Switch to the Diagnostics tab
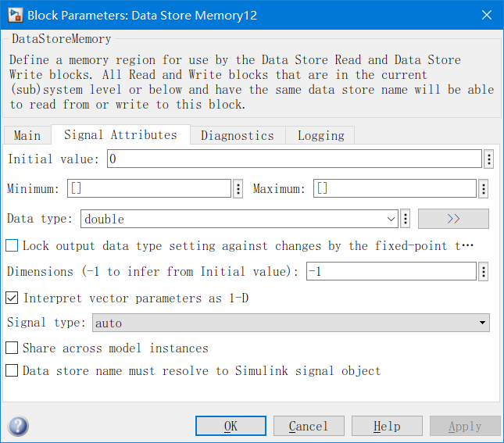This screenshot has width=504, height=443. (x=238, y=135)
